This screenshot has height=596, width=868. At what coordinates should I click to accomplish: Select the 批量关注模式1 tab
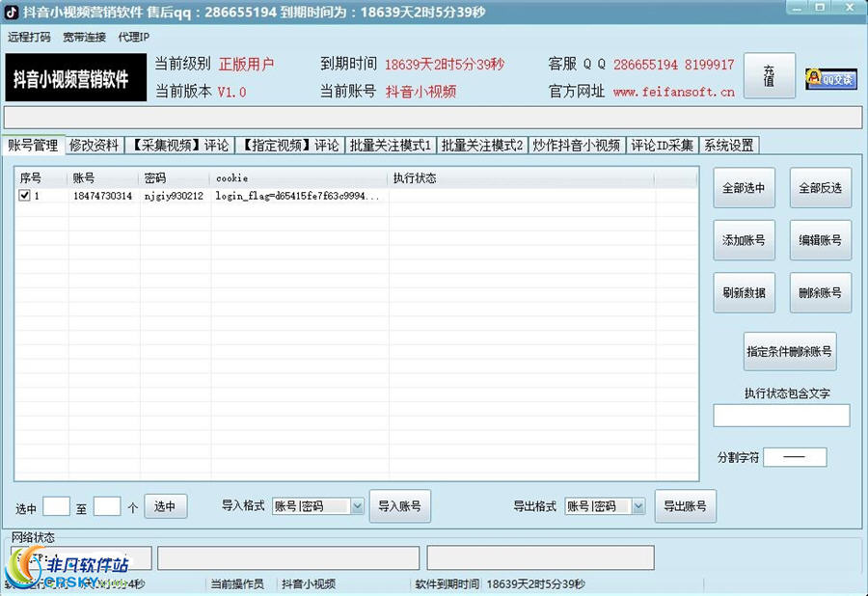[391, 146]
